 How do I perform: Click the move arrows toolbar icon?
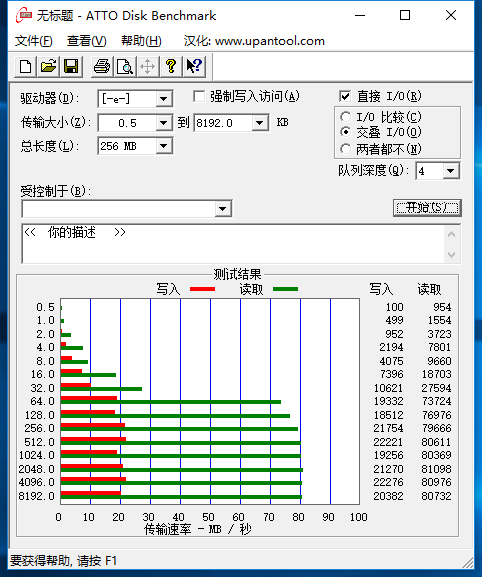coord(148,67)
